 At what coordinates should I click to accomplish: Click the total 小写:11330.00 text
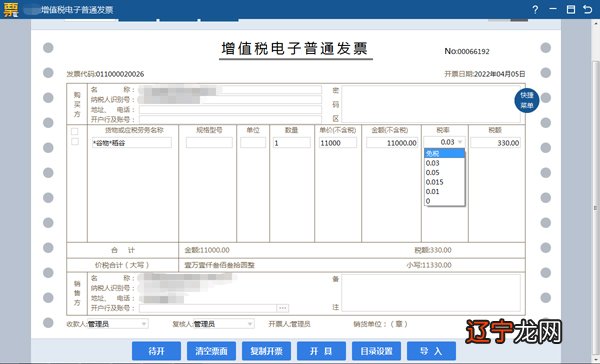tap(429, 265)
